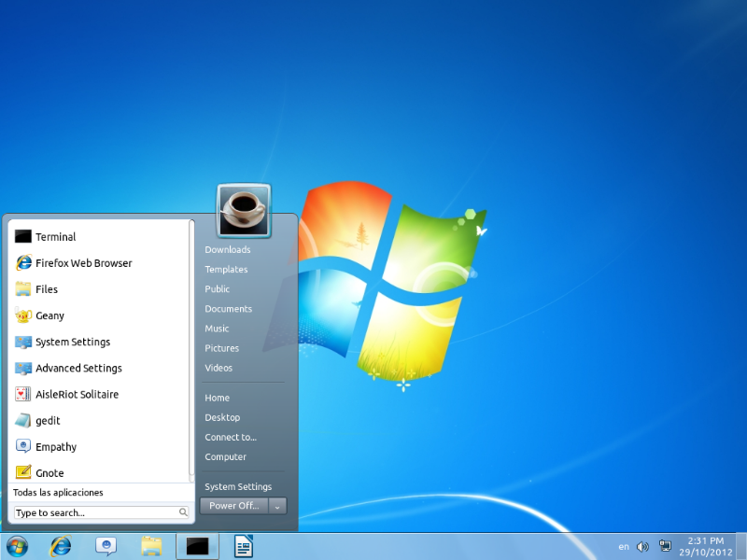Open AisleRiot Solitaire card game
The width and height of the screenshot is (747, 560).
(x=77, y=395)
